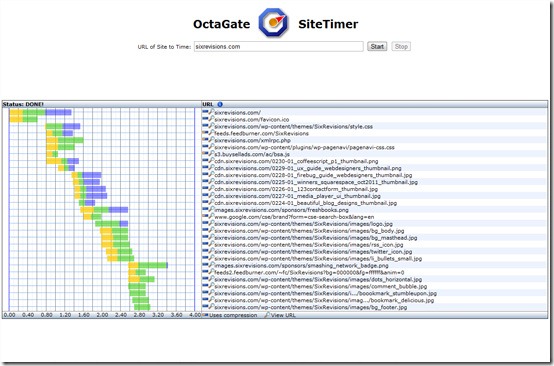Click the timing bar for smashing_network_badge.png request
Image resolution: width=554 pixels, height=366 pixels.
tap(148, 265)
